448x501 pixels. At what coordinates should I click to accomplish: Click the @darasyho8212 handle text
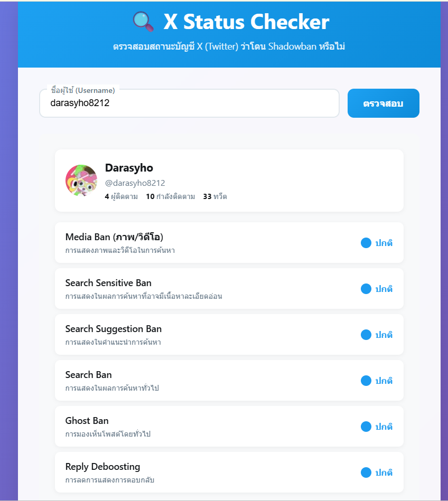click(x=135, y=183)
